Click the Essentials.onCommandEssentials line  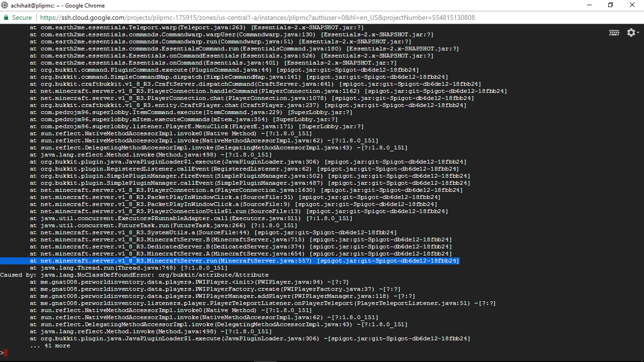tap(231, 56)
